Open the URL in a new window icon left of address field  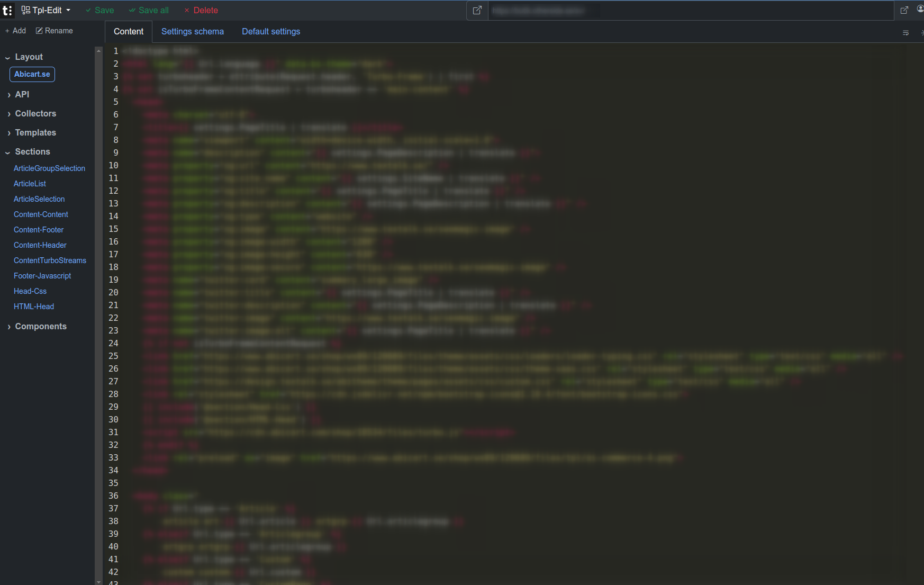coord(477,11)
